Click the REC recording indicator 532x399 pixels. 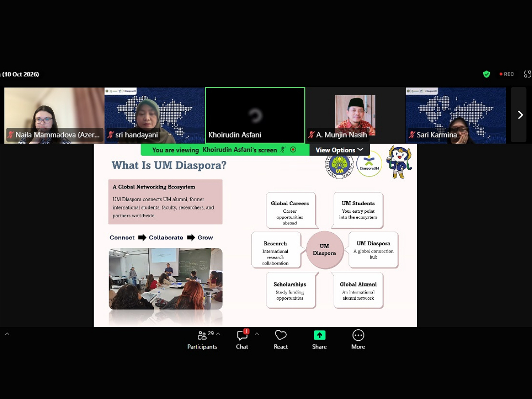tap(507, 74)
